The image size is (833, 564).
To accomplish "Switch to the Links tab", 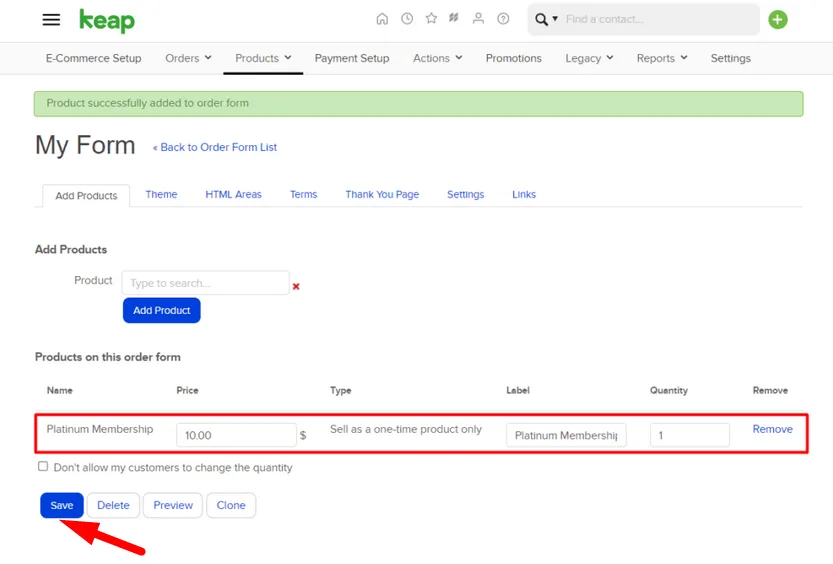I will (x=524, y=194).
